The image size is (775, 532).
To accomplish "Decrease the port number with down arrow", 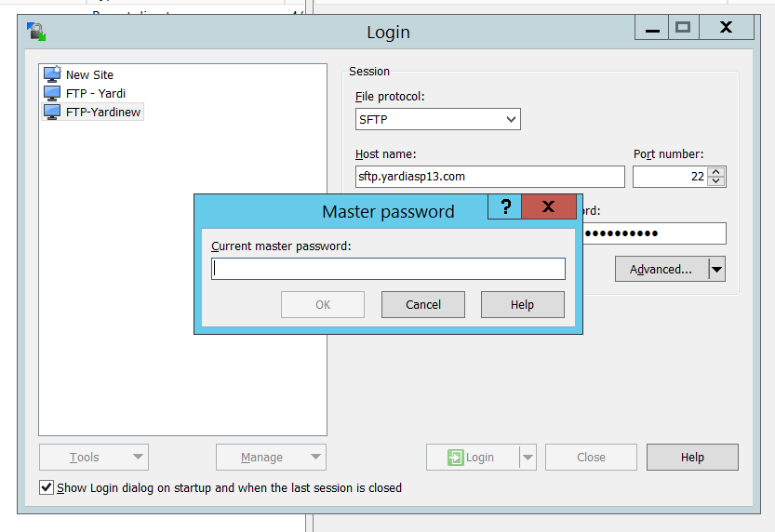I will click(x=715, y=181).
